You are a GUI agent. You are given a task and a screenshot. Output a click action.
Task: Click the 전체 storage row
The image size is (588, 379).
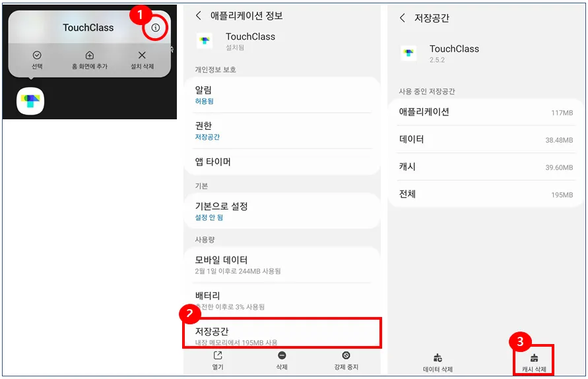pyautogui.click(x=486, y=194)
